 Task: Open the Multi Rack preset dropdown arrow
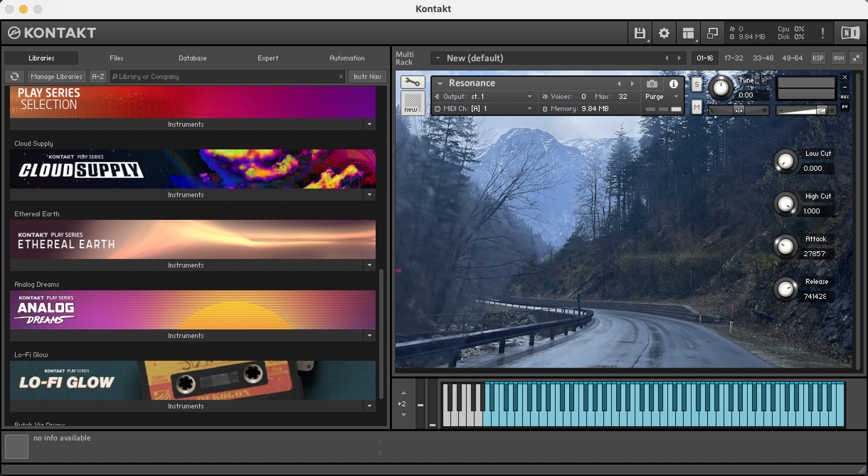pos(438,58)
